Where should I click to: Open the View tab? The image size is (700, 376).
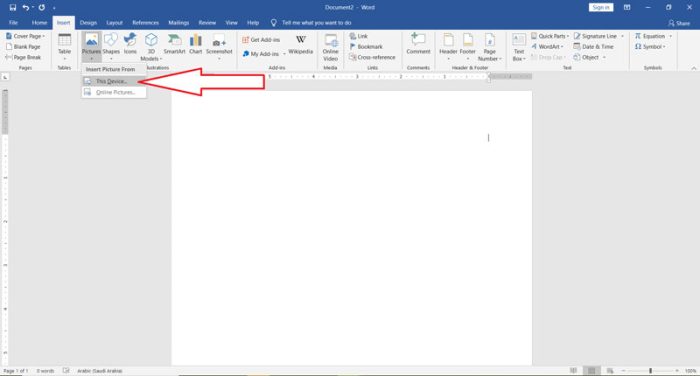click(231, 22)
